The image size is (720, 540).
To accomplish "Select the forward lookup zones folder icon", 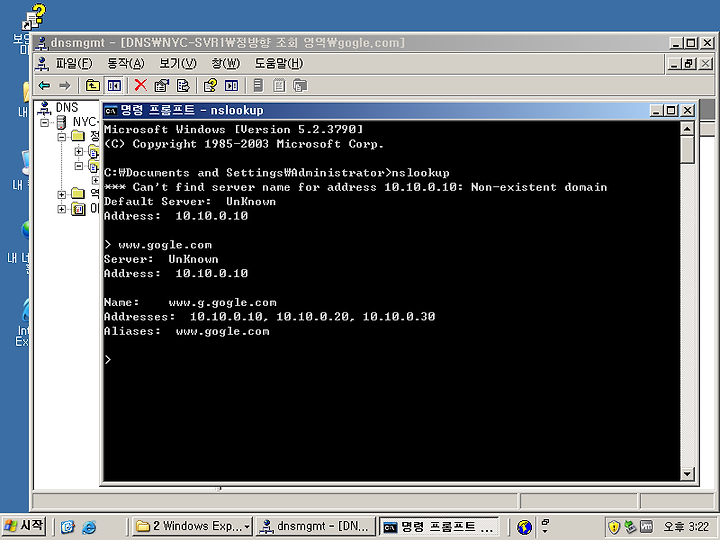I will click(79, 136).
